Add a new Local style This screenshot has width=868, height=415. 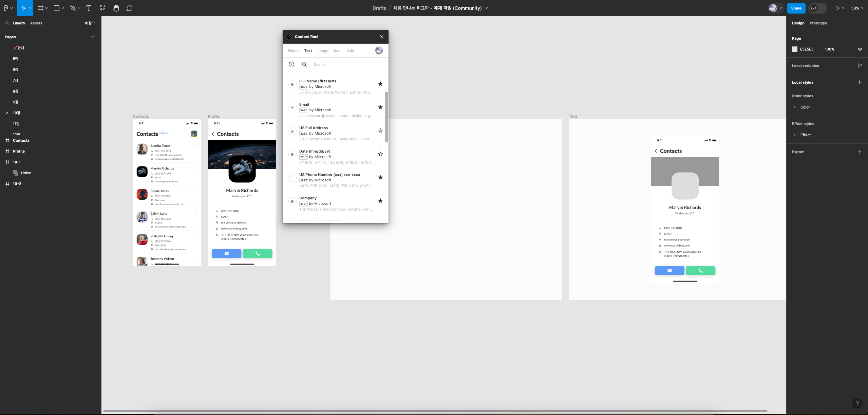[x=860, y=82]
